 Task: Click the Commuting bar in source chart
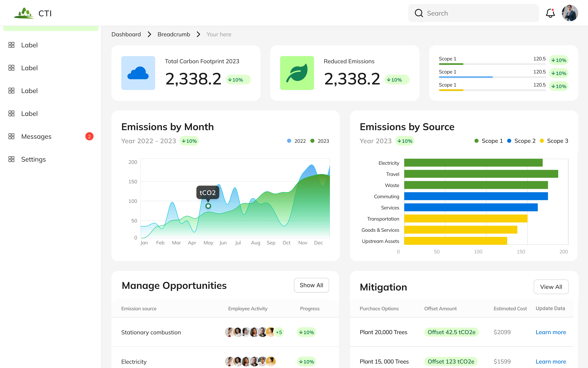click(x=476, y=196)
